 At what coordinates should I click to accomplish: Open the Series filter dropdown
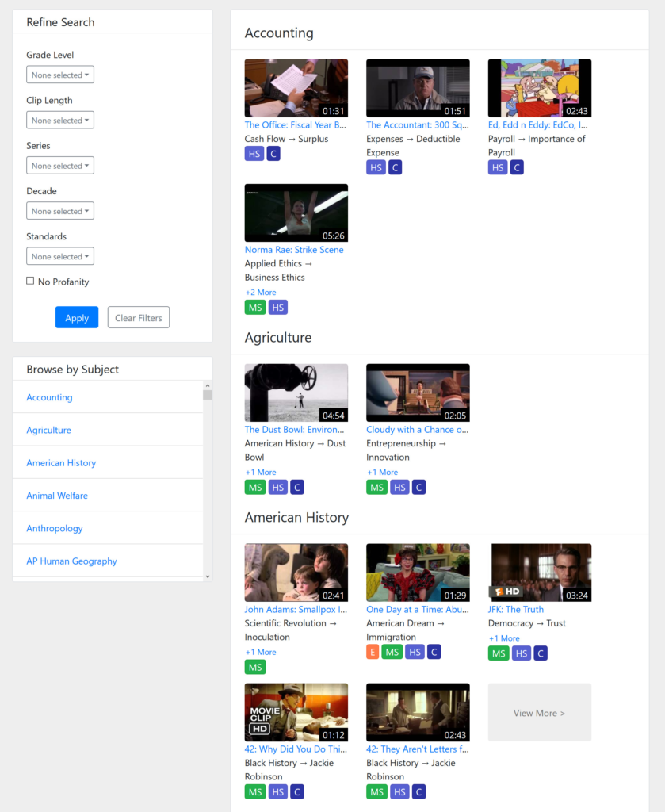[60, 166]
